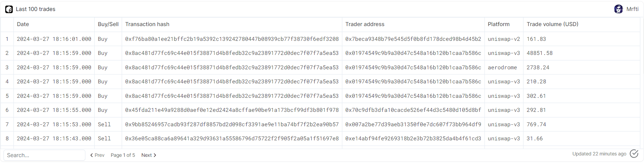Click the Dune logo icon beside Last 100 trades

[x=9, y=9]
